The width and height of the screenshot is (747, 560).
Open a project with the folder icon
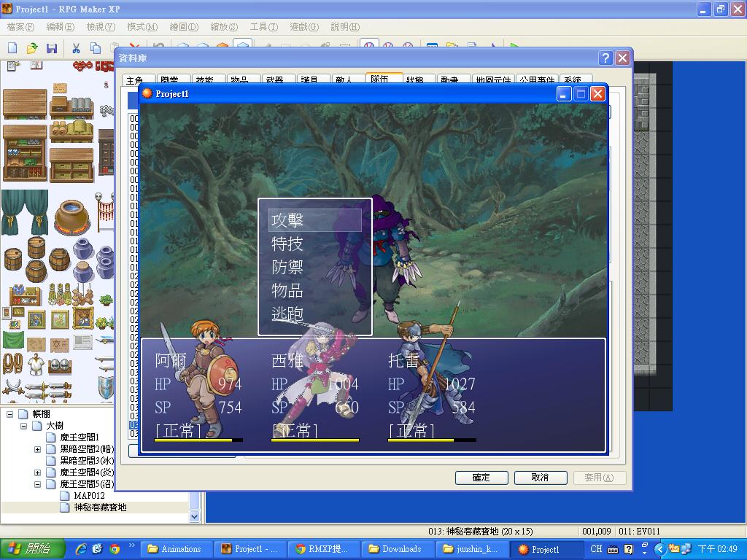[x=32, y=47]
